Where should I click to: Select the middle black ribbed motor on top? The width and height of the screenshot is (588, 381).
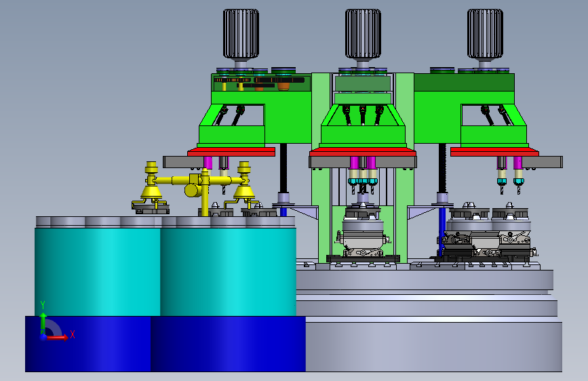[363, 34]
